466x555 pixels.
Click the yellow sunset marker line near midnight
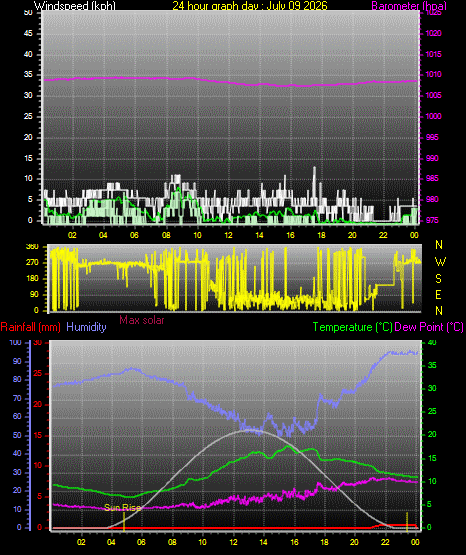[x=407, y=521]
